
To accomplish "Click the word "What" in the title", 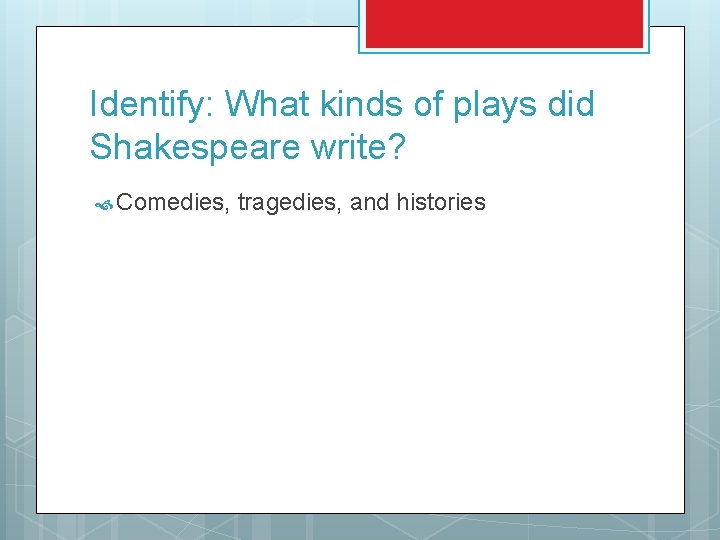I will tap(267, 104).
